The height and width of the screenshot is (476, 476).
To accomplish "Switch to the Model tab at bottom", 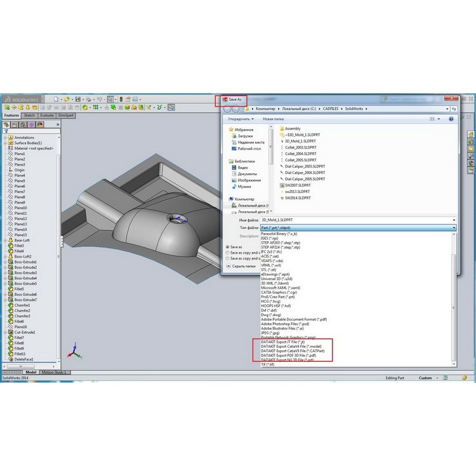I will tap(31, 372).
